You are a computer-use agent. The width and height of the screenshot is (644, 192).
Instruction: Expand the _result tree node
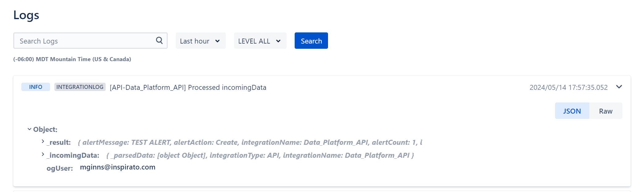pyautogui.click(x=43, y=141)
